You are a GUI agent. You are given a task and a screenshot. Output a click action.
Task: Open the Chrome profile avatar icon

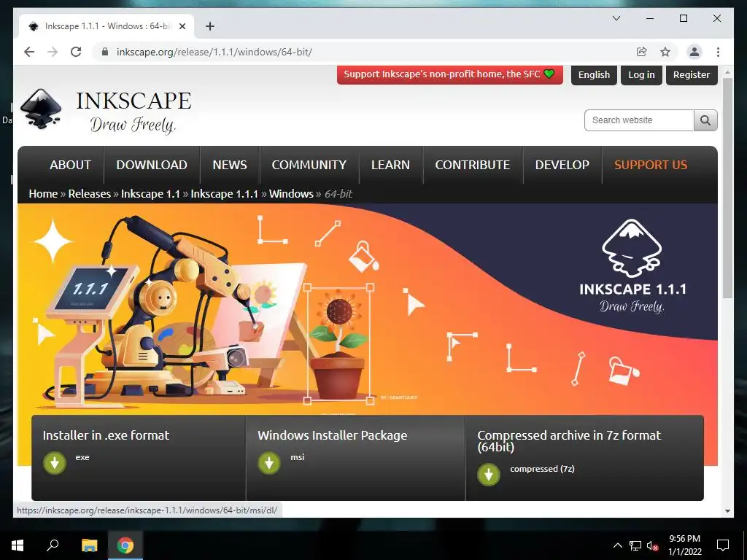[x=694, y=52]
